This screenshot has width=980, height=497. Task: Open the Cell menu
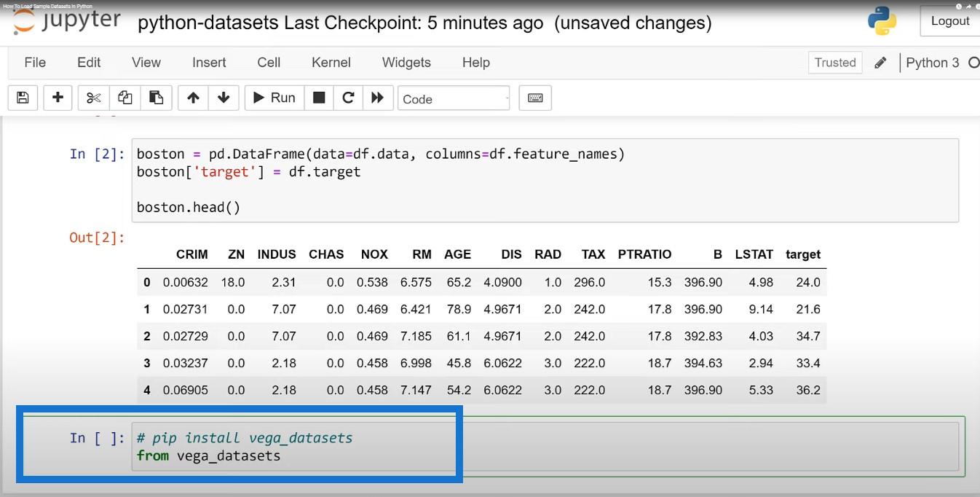(x=269, y=63)
